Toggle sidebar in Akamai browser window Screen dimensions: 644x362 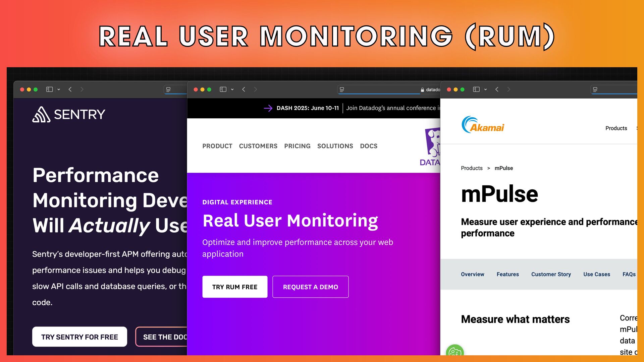pyautogui.click(x=476, y=89)
